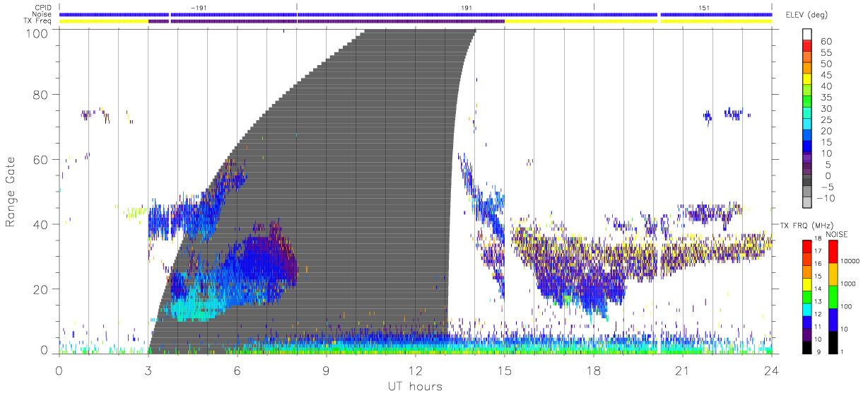Image resolution: width=868 pixels, height=401 pixels.
Task: Click the '25' label on ELEV colorbar
Action: (x=826, y=120)
